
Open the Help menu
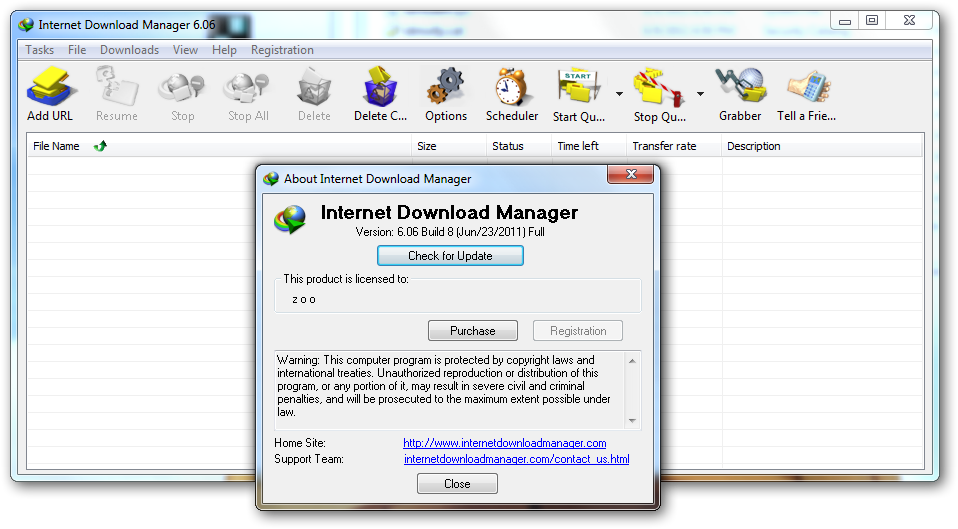[x=224, y=50]
